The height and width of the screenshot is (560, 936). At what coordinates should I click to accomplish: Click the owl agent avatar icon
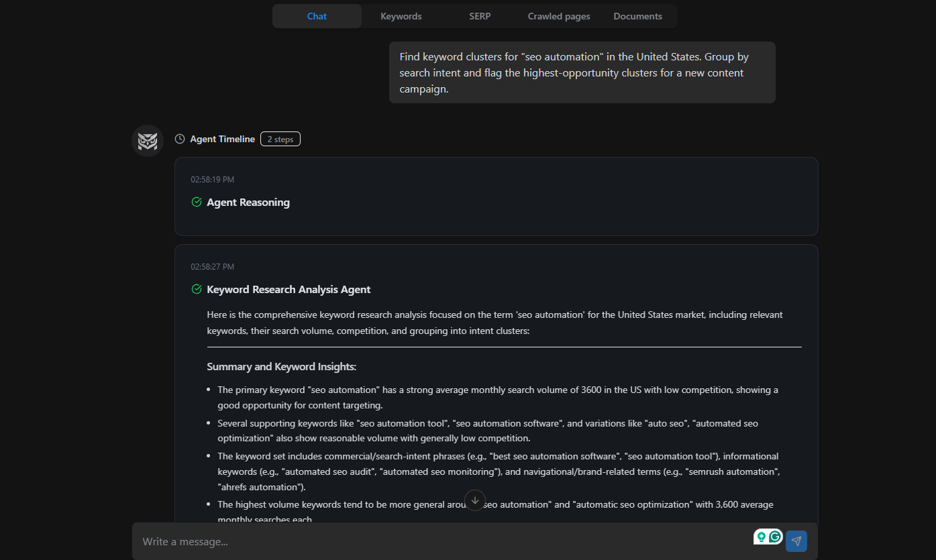click(147, 141)
